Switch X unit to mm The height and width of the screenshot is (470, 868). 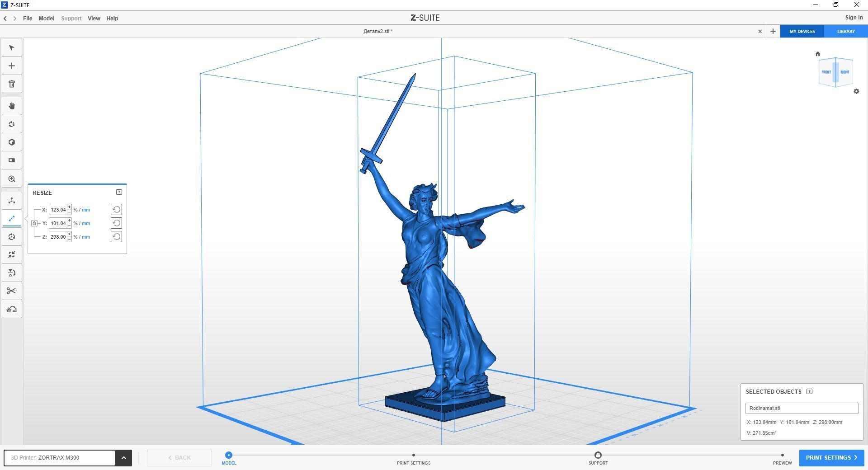pyautogui.click(x=85, y=210)
